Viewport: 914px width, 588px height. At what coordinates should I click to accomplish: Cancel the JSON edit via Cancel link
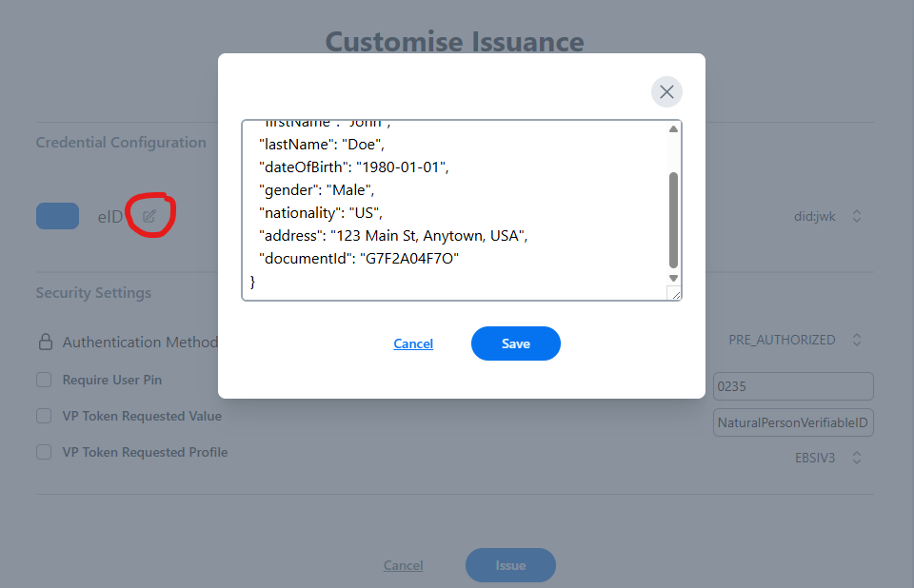[412, 343]
